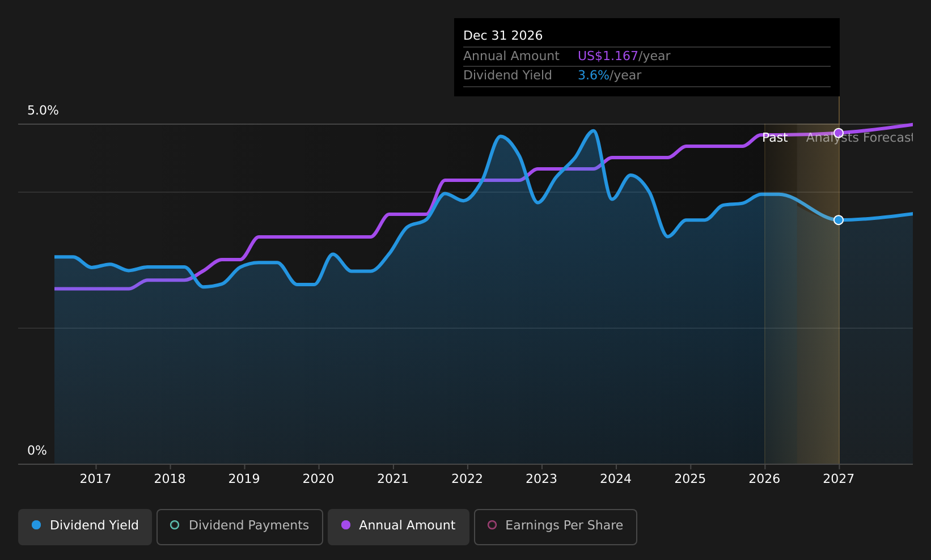Image resolution: width=931 pixels, height=560 pixels.
Task: Enable the Earnings Per Share series
Action: pyautogui.click(x=556, y=527)
